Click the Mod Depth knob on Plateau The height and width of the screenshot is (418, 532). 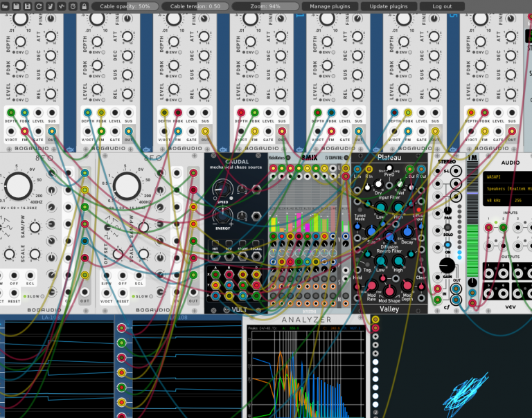point(407,286)
